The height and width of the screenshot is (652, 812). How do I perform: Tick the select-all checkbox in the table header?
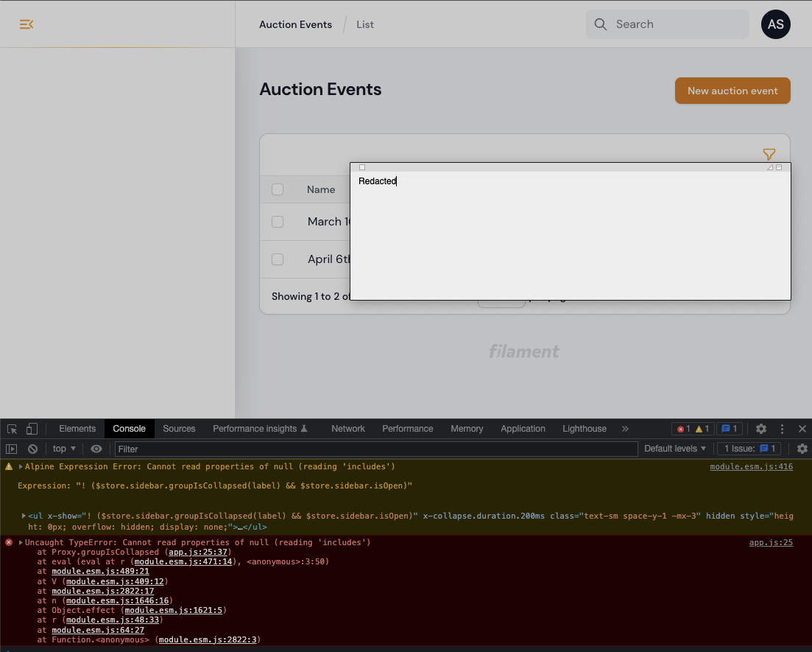(x=278, y=189)
